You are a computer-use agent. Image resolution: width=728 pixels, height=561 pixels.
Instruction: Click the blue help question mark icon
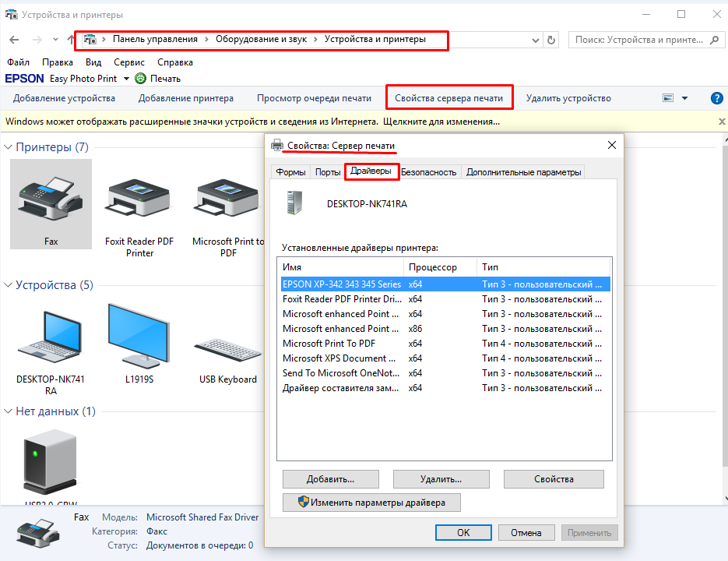point(716,98)
